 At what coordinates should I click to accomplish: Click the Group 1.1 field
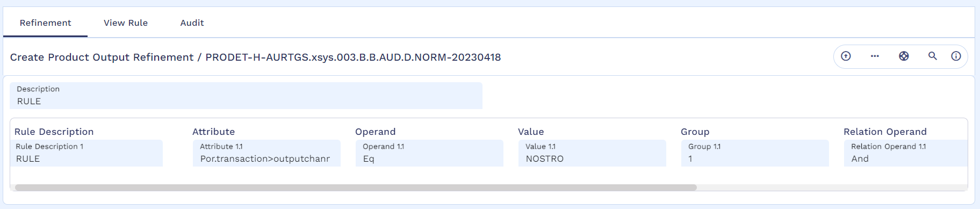755,153
